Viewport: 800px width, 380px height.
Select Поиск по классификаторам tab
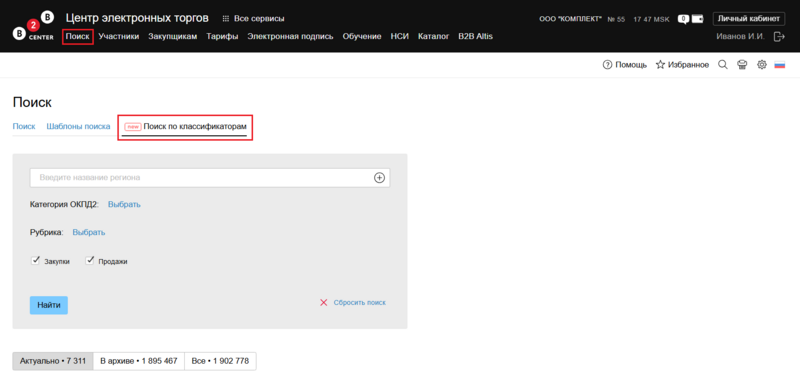[186, 127]
